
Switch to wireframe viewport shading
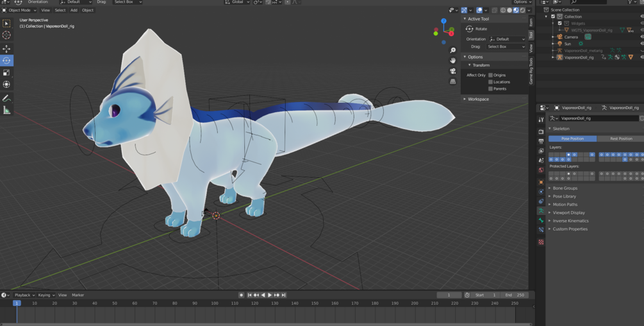click(503, 10)
